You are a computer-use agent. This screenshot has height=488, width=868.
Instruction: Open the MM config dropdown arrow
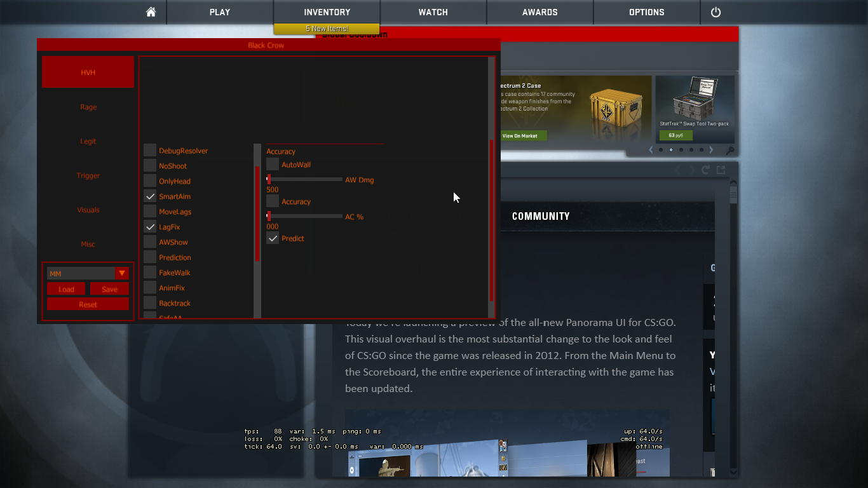pyautogui.click(x=122, y=273)
